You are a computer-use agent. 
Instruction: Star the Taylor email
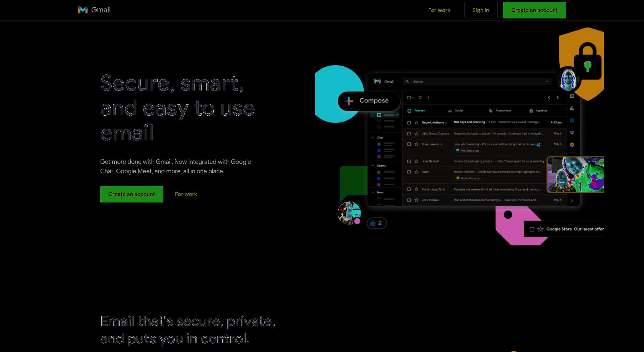click(416, 172)
